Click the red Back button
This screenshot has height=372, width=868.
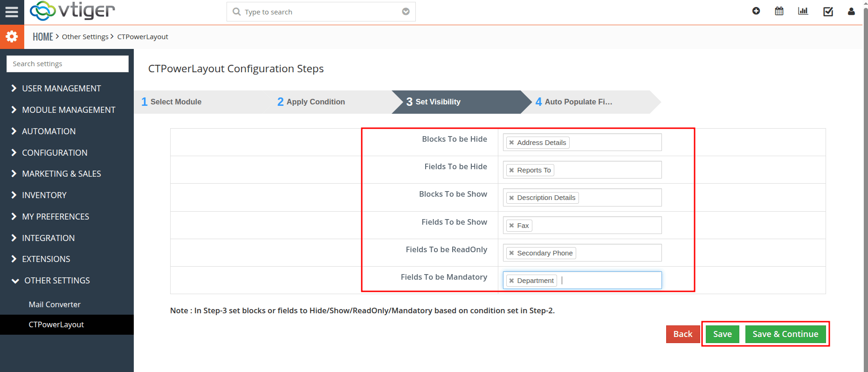683,334
